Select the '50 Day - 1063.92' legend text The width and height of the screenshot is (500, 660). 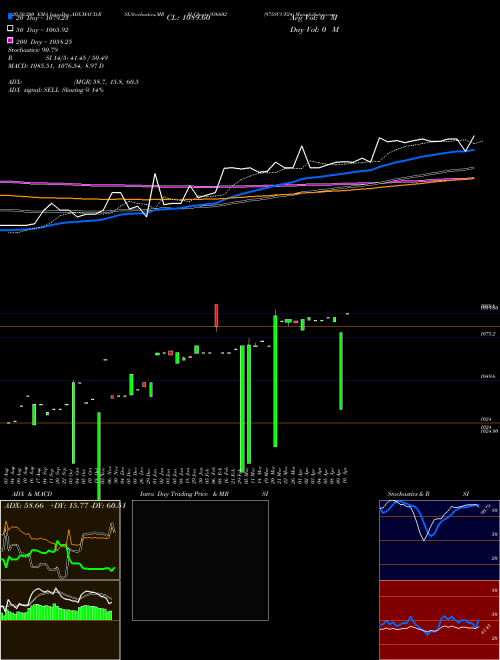[42, 30]
